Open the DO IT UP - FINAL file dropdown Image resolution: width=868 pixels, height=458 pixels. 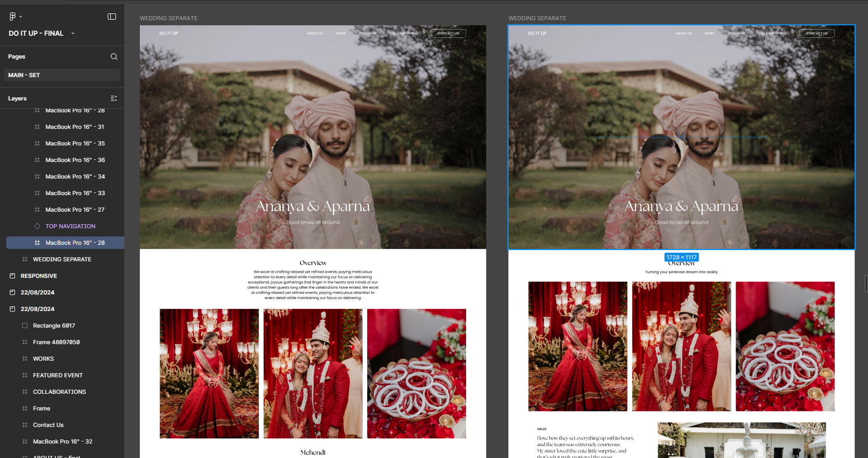click(x=73, y=33)
